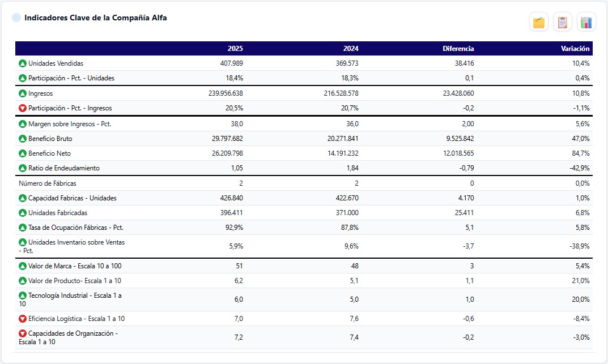Click red down arrow beside Participación - Pct. - Ingresos
This screenshot has height=364, width=608.
coord(23,109)
